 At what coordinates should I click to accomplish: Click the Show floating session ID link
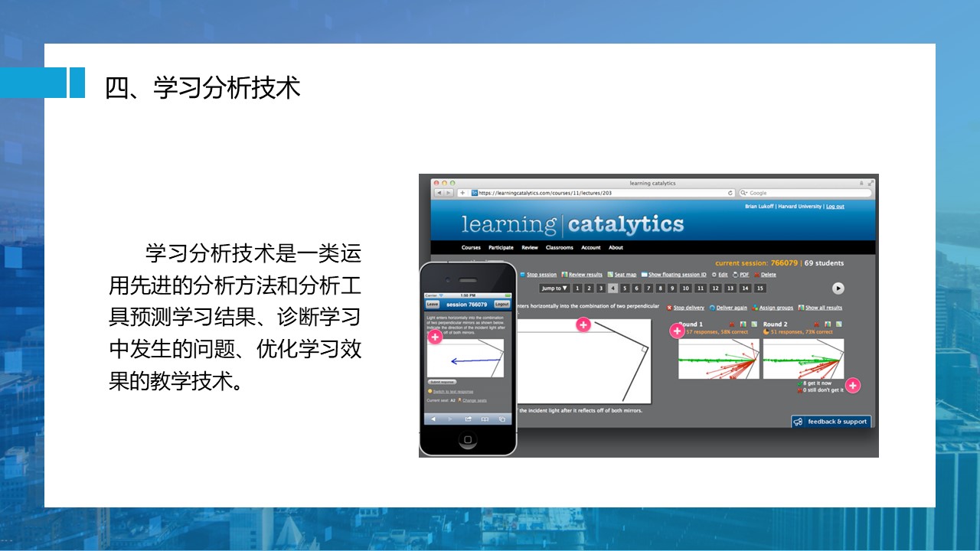pyautogui.click(x=676, y=275)
